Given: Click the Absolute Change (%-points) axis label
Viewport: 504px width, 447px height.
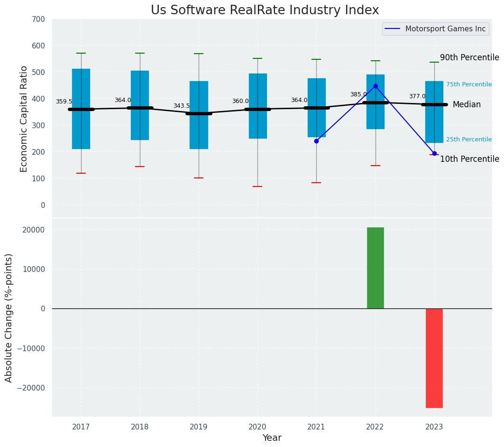Looking at the screenshot, I should 9,317.
